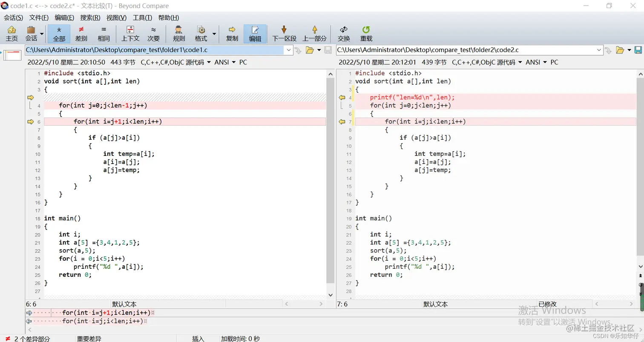Click the printf("len=%d\n",len); line
The image size is (644, 342).
pos(412,98)
